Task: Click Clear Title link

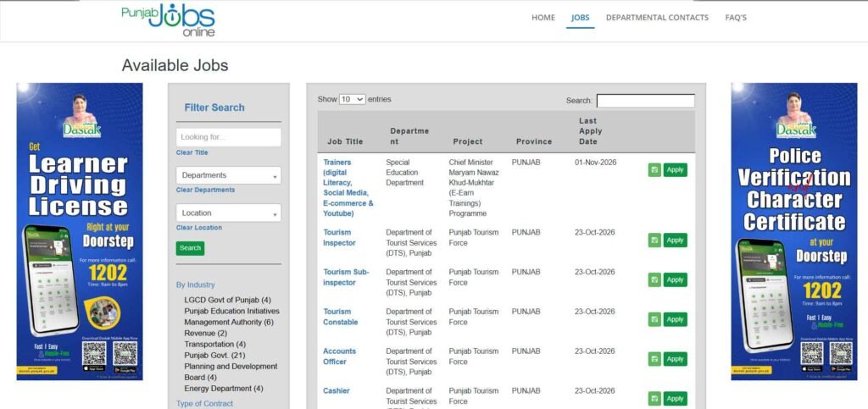Action: pyautogui.click(x=192, y=152)
